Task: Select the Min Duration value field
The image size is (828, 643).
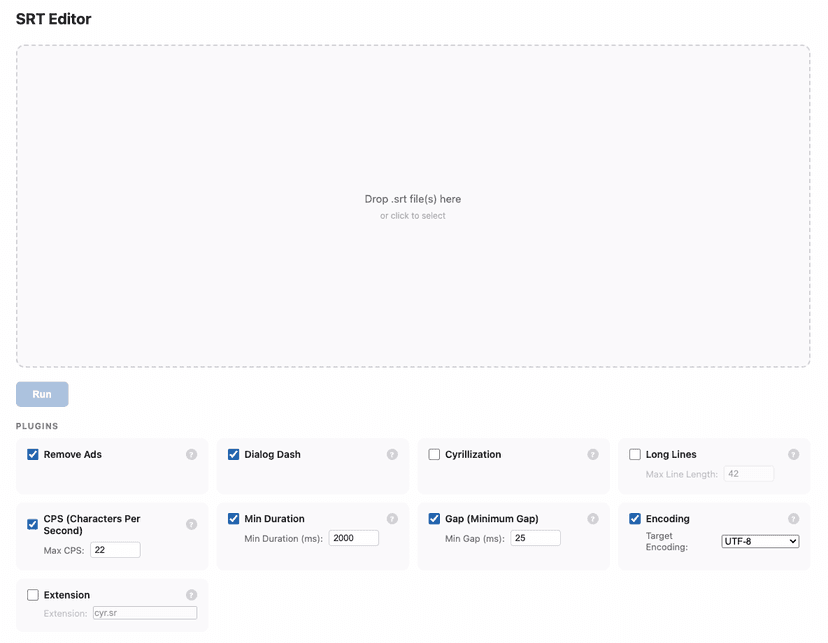Action: (x=353, y=538)
